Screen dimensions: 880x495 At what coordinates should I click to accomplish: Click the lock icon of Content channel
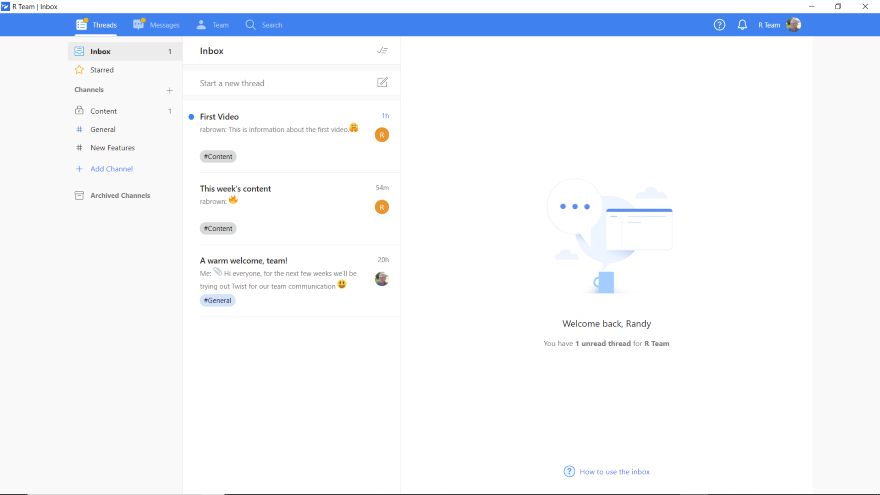79,111
